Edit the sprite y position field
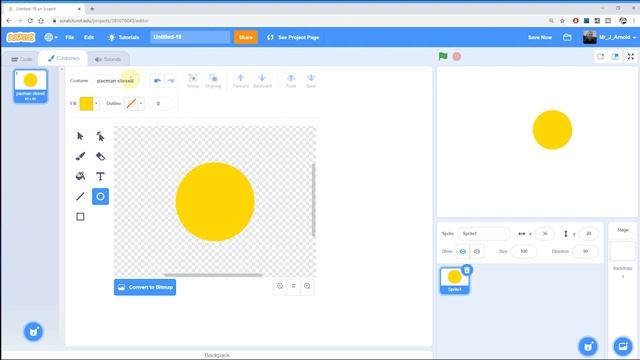Viewport: 640px width, 360px height. click(x=588, y=233)
